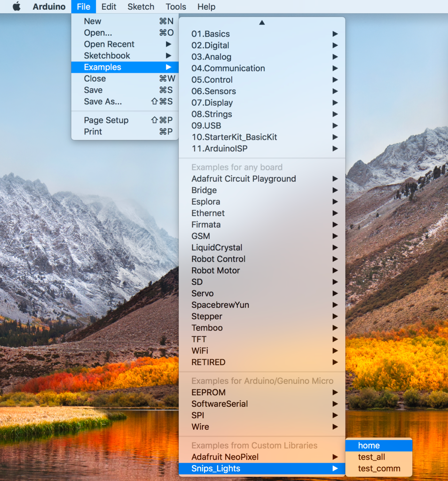The height and width of the screenshot is (481, 448).
Task: Open the Edit menu
Action: 109,7
